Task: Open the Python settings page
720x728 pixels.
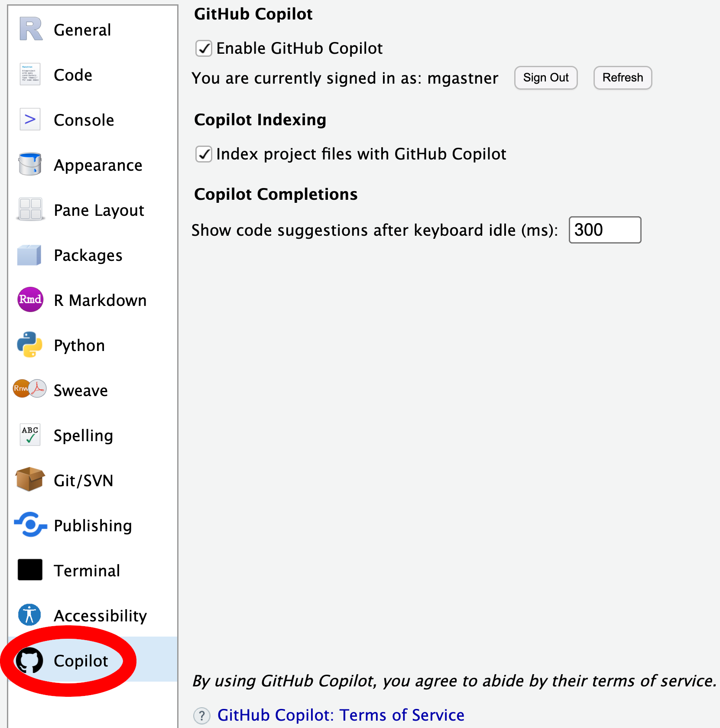Action: coord(93,345)
